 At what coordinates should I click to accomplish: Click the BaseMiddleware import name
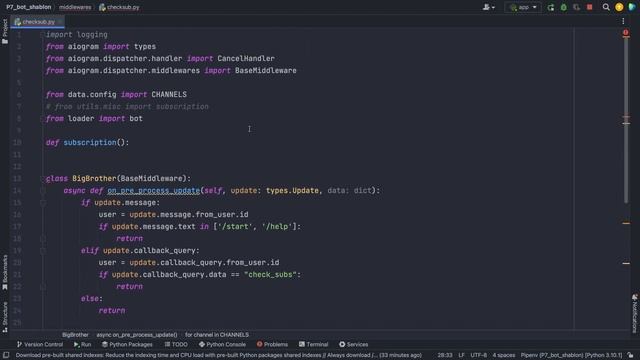click(x=266, y=71)
